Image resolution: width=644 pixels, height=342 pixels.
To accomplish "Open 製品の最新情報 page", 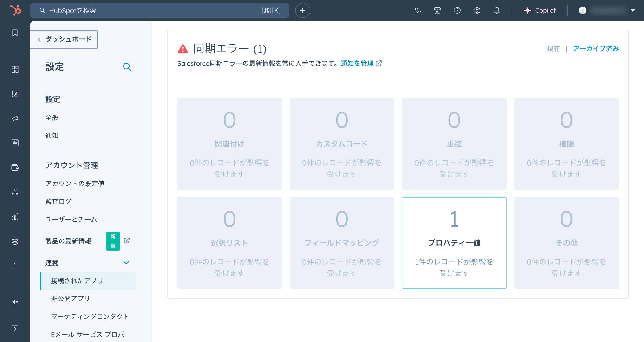I will coord(68,241).
